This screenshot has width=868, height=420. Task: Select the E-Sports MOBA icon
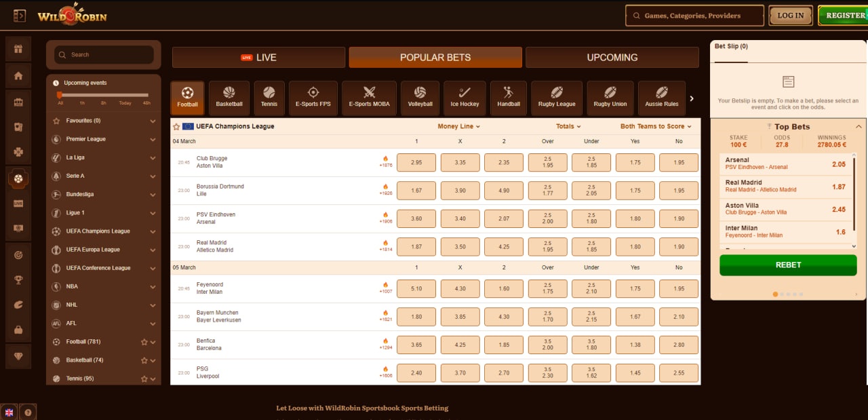coord(369,98)
